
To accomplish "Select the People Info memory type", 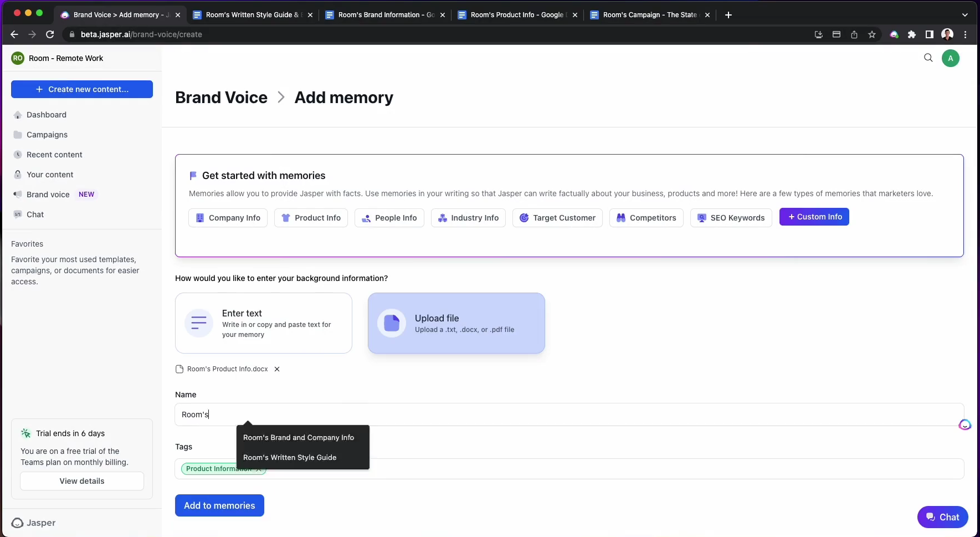I will coord(389,218).
